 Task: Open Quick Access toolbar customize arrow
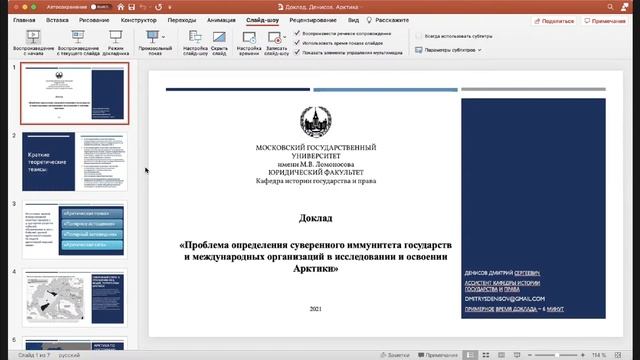point(170,7)
